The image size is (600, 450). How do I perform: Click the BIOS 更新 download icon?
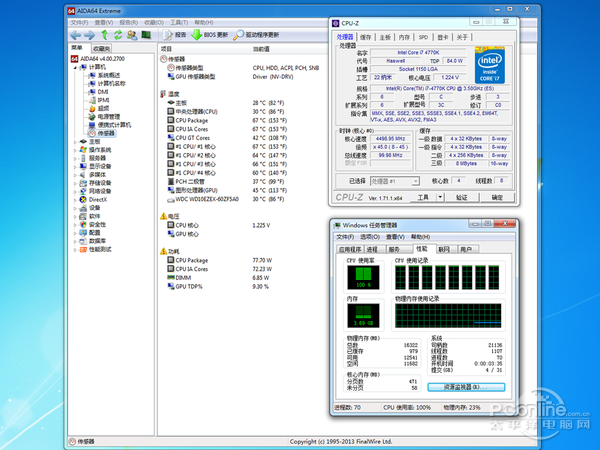point(196,34)
